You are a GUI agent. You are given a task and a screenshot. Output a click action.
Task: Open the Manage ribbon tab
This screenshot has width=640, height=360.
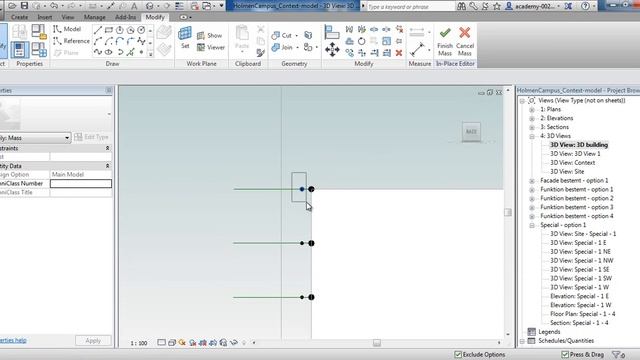pos(94,17)
